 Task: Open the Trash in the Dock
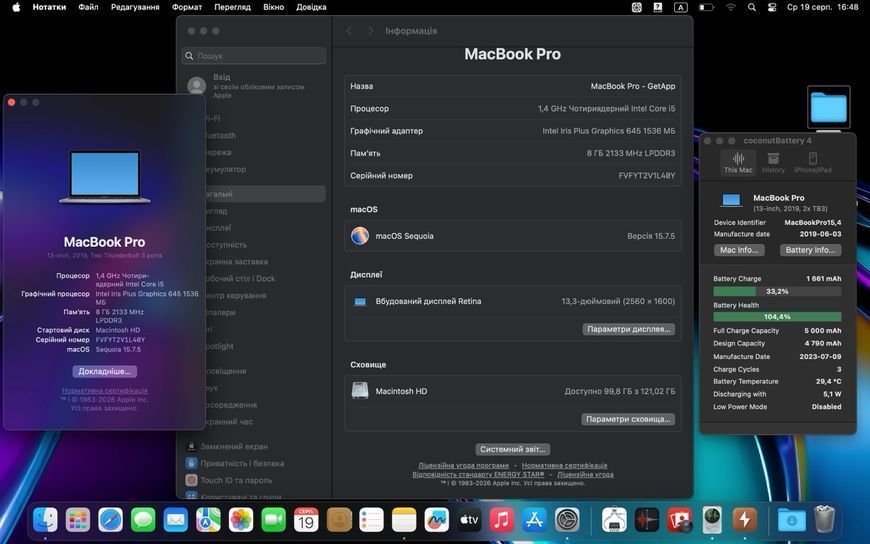825,519
